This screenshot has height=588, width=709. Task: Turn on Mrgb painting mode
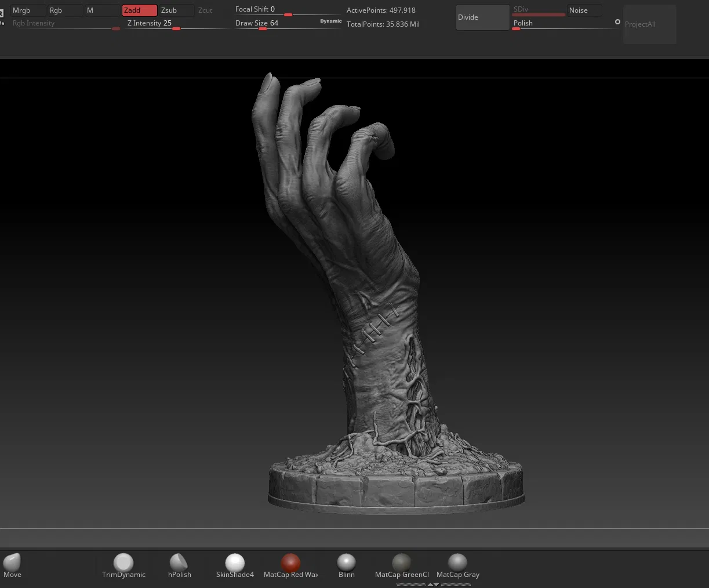click(x=27, y=10)
